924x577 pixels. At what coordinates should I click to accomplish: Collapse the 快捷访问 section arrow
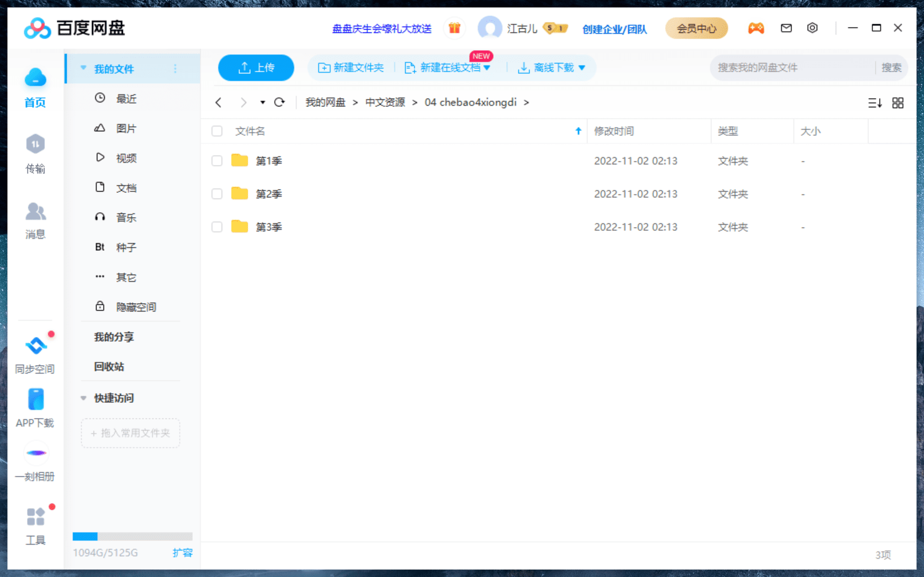click(83, 398)
